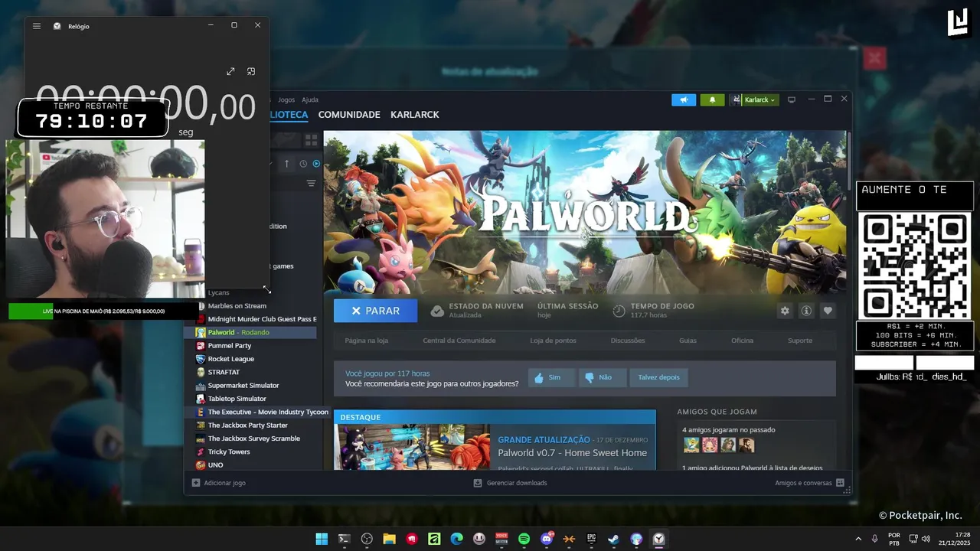Open the Jogos menu in Steam
The image size is (980, 551).
[286, 99]
